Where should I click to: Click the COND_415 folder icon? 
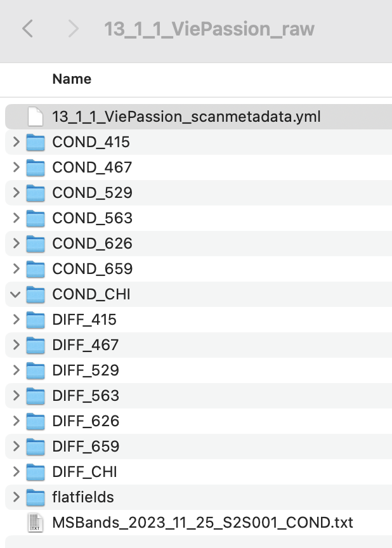pos(36,142)
